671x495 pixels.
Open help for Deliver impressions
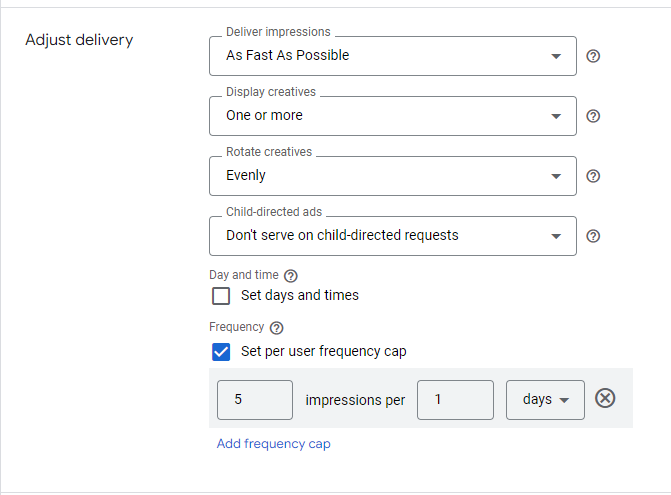593,56
